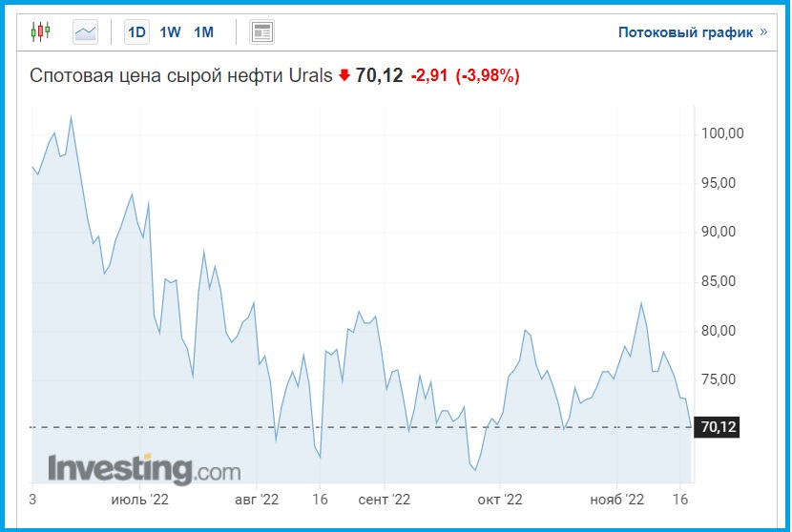
Task: Click the окт '22 date axis label
Action: click(x=500, y=499)
